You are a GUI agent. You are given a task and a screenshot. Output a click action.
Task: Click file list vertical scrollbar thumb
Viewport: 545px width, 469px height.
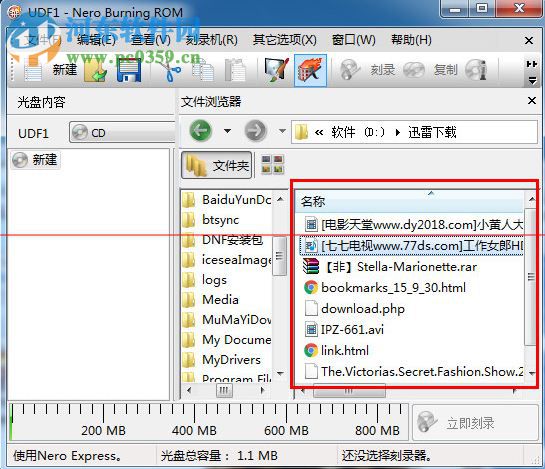point(530,277)
